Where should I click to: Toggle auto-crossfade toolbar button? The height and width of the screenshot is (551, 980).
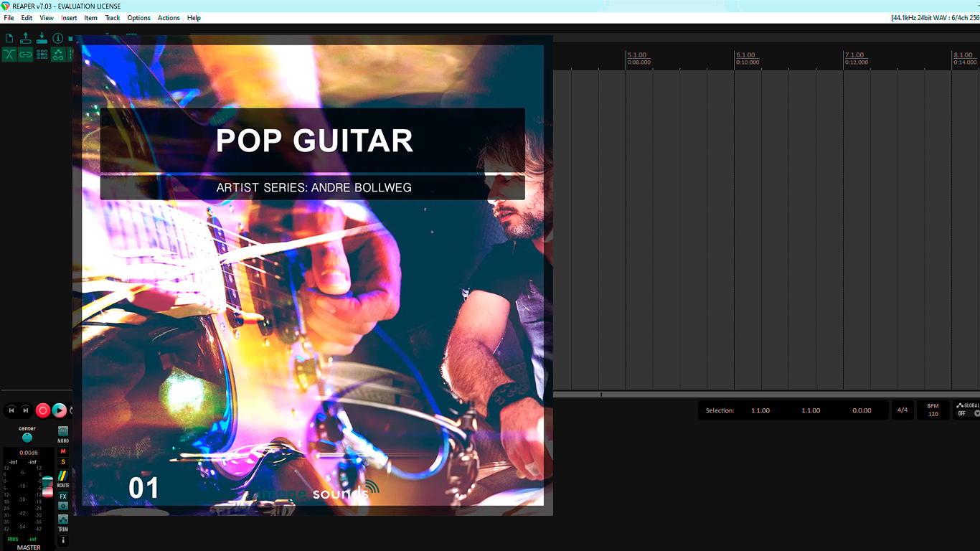click(x=9, y=55)
